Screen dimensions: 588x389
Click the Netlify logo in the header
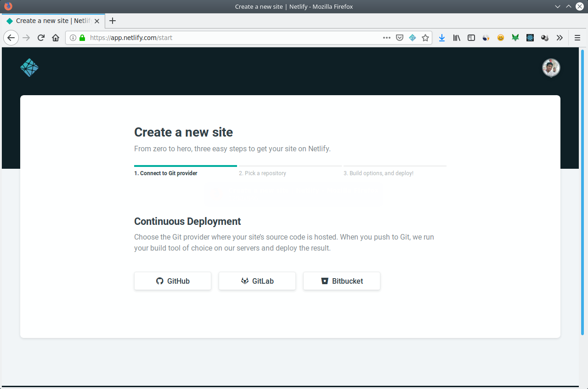(29, 67)
